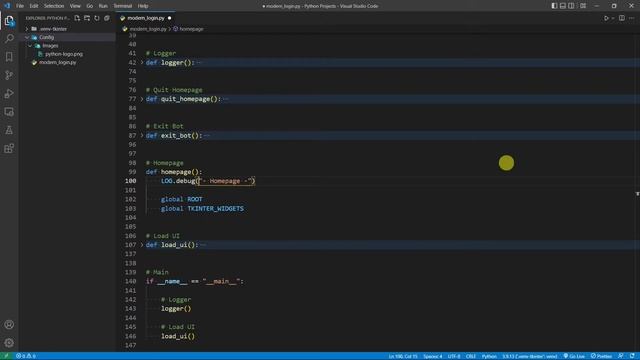640x360 pixels.
Task: Run the Python file with play icon
Action: click(606, 18)
